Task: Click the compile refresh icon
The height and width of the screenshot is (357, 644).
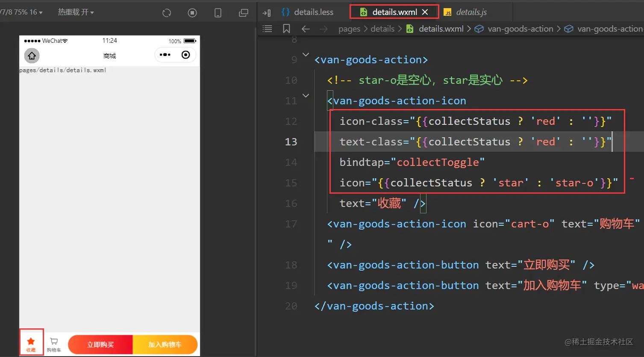Action: (167, 13)
